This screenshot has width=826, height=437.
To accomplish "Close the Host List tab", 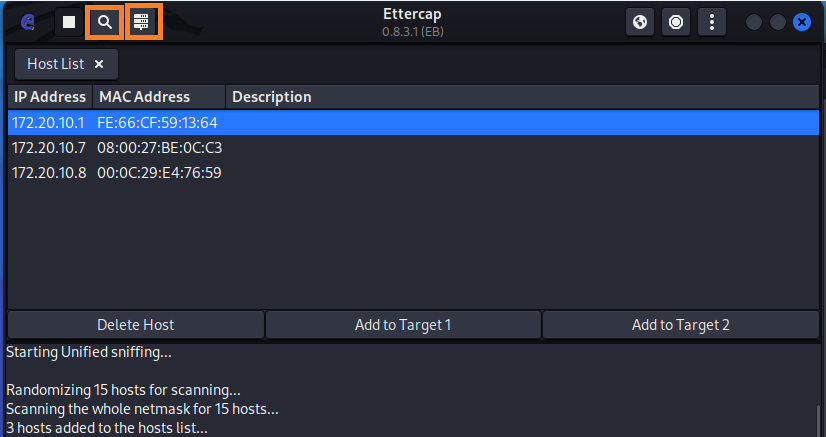I will coord(99,64).
